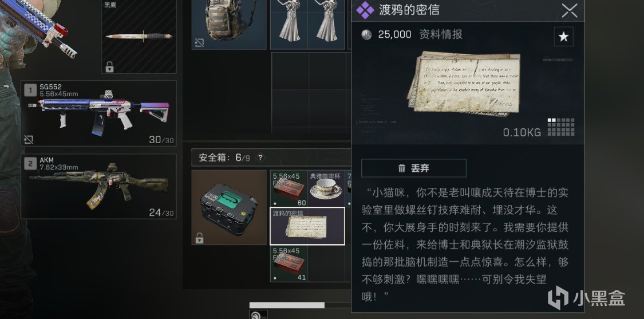Click the 典雅咖啡杯 teacup item

[326, 188]
